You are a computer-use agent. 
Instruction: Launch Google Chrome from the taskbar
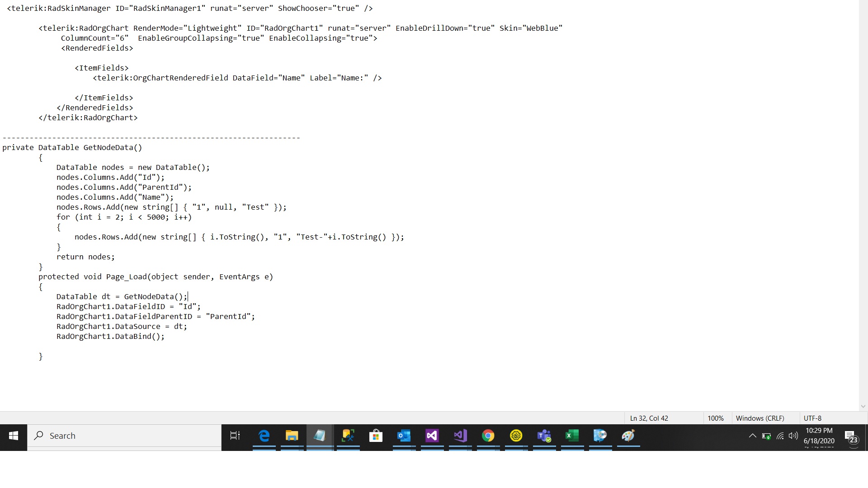488,436
